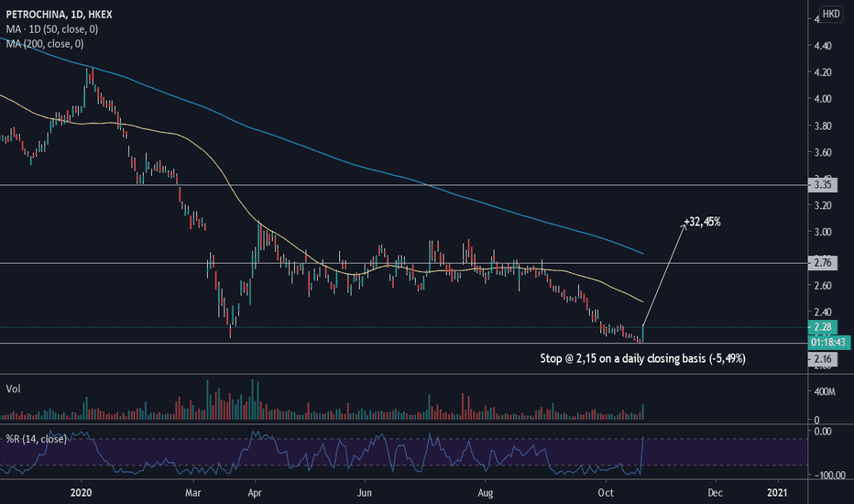Screen dimensions: 854x504
Task: Click the 2021 date axis label
Action: pos(777,493)
